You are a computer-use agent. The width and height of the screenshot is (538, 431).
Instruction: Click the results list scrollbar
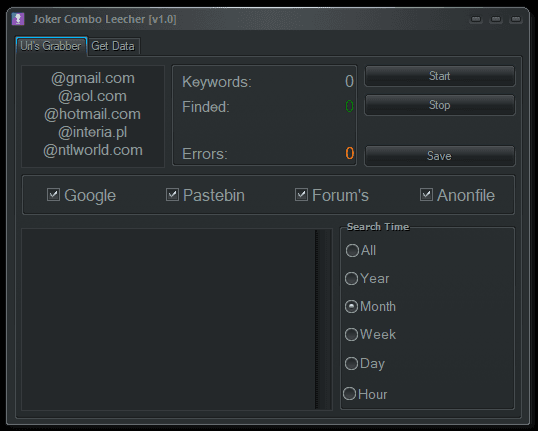pos(323,319)
